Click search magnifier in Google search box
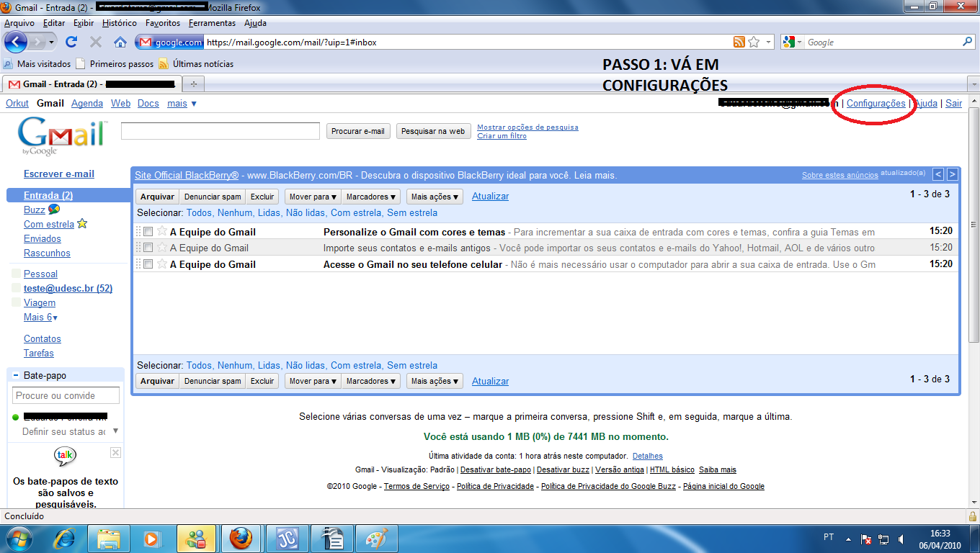The width and height of the screenshot is (980, 553). [968, 42]
